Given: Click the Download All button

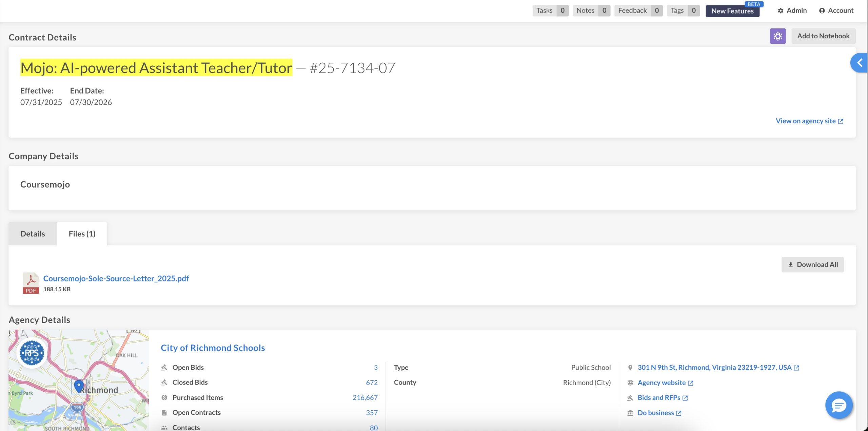Looking at the screenshot, I should coord(812,265).
